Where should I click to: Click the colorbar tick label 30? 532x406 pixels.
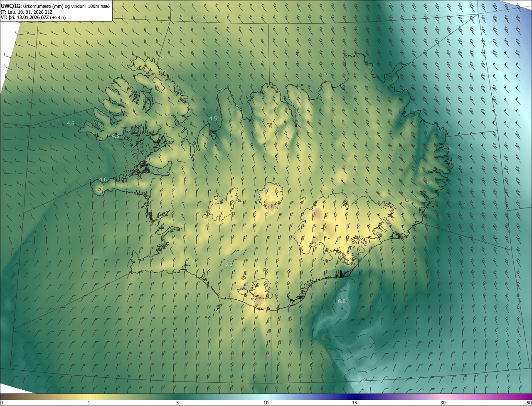pos(443,403)
